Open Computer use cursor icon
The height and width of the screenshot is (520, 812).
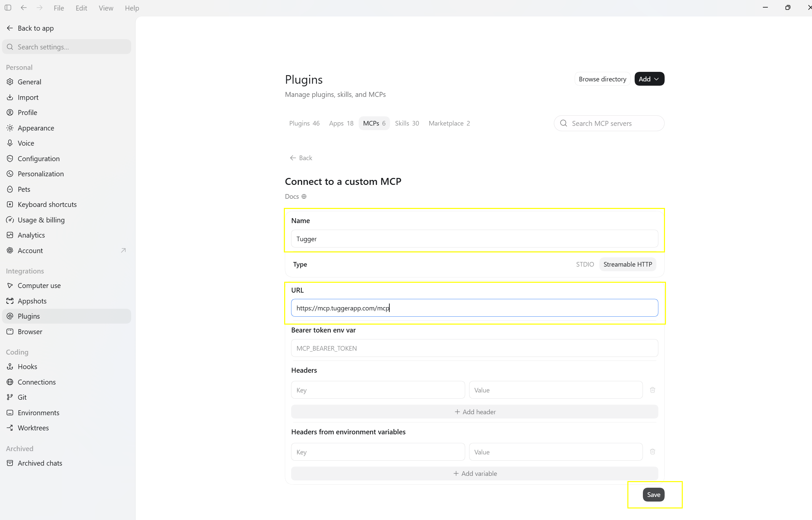coord(10,286)
